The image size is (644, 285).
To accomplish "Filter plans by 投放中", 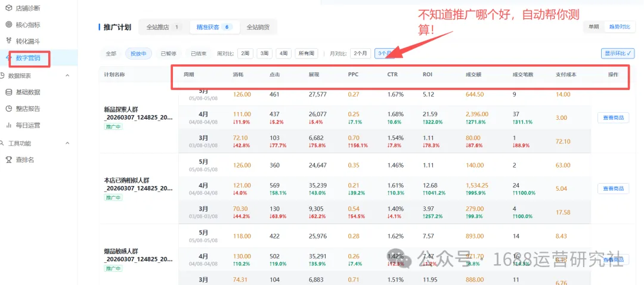I will point(138,54).
